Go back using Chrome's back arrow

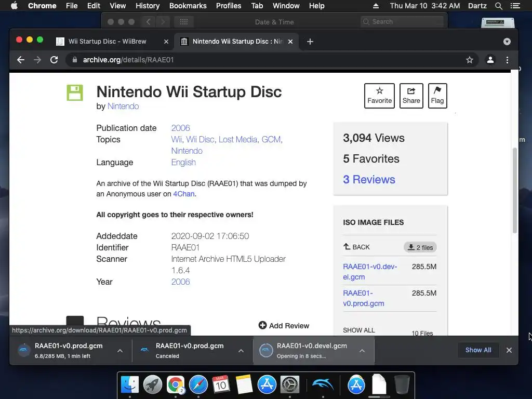pyautogui.click(x=21, y=60)
